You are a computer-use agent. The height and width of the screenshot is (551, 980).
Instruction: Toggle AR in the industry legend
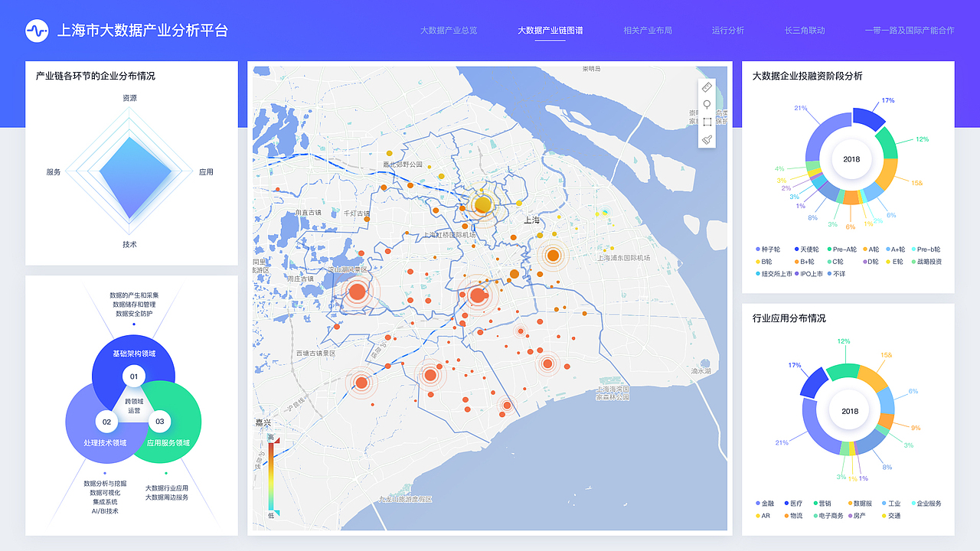(763, 516)
